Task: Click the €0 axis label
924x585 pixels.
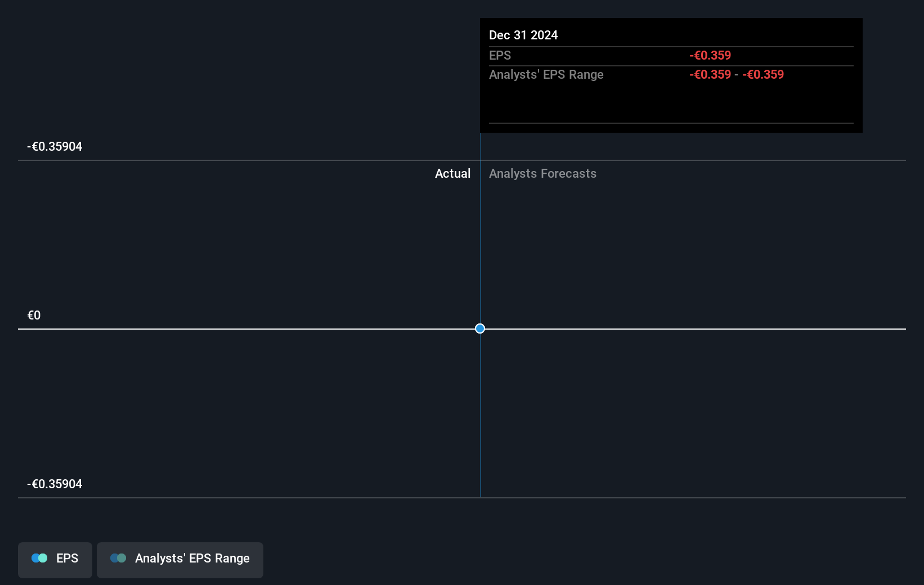Action: [34, 316]
